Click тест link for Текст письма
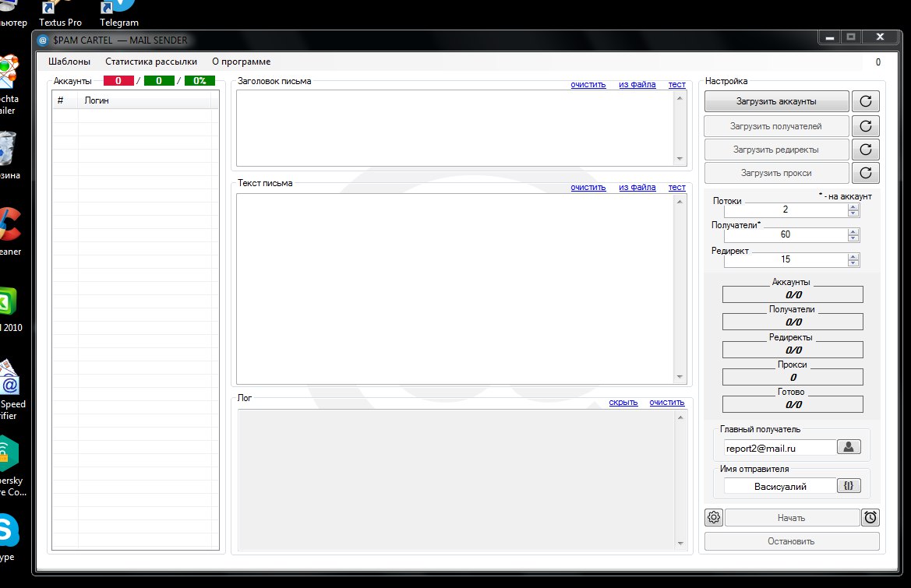 [677, 187]
